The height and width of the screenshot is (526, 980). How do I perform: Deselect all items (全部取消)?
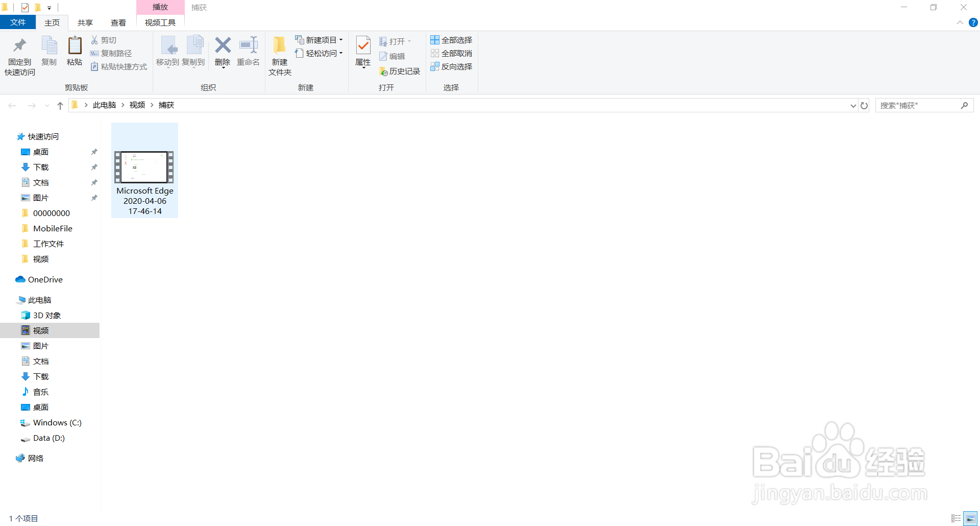point(451,53)
